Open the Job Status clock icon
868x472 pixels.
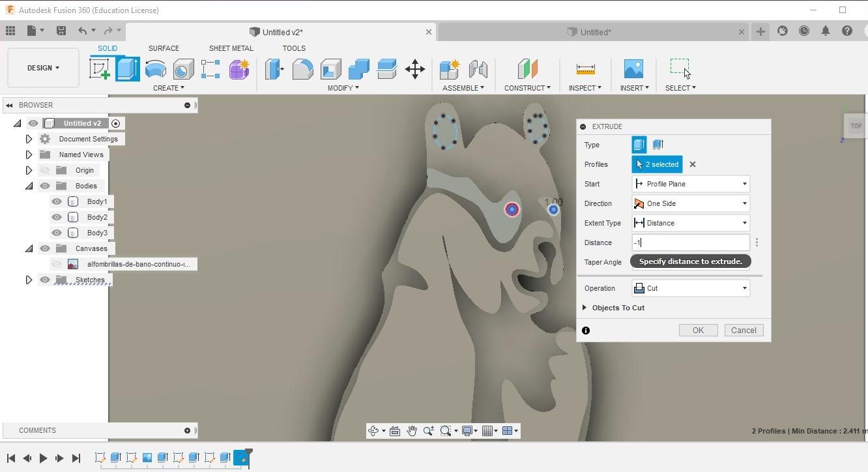[804, 31]
